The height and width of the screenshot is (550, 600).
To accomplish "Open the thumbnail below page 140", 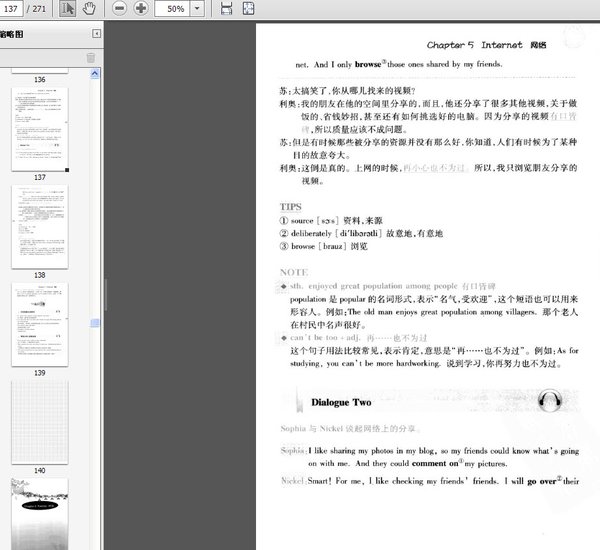I will 40,514.
